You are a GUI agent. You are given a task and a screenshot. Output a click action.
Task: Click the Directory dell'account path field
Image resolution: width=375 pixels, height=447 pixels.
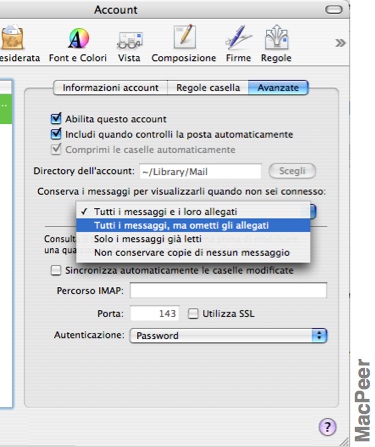200,171
